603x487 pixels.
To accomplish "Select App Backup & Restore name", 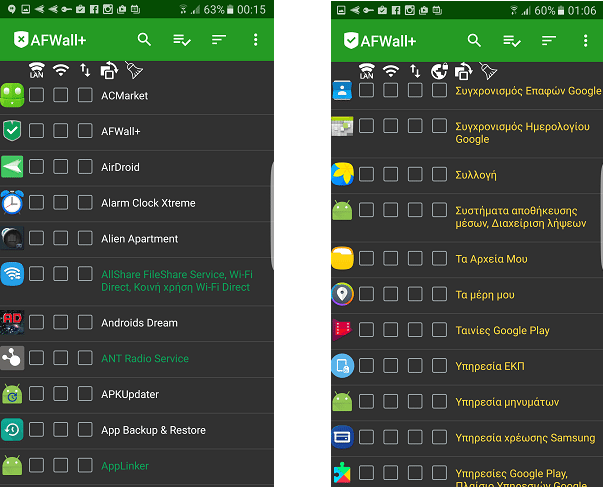I will point(153,430).
